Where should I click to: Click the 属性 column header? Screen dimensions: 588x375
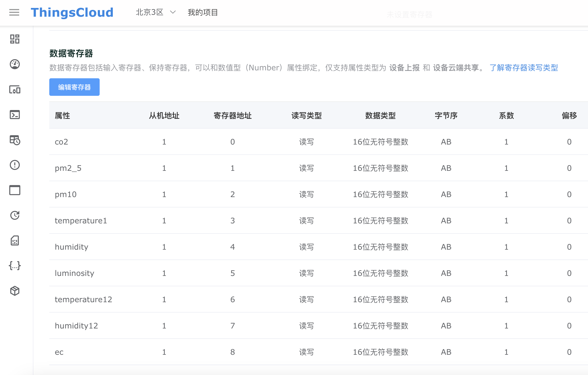pyautogui.click(x=62, y=116)
